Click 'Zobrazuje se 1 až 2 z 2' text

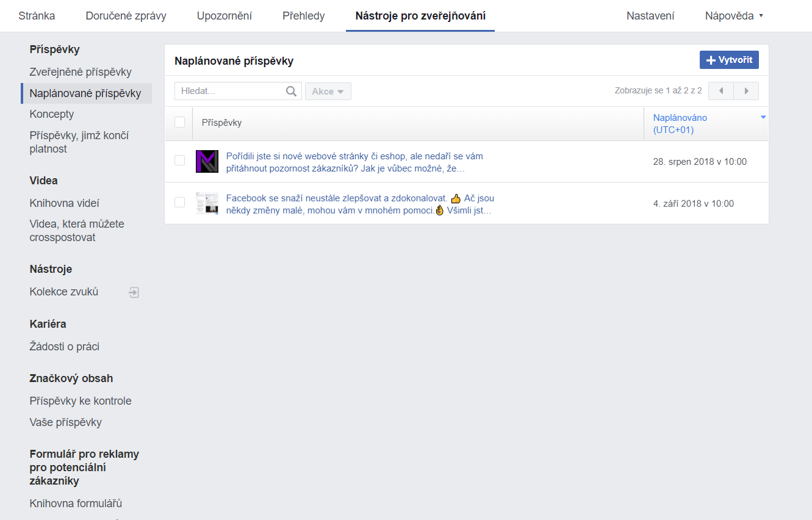[x=658, y=91]
